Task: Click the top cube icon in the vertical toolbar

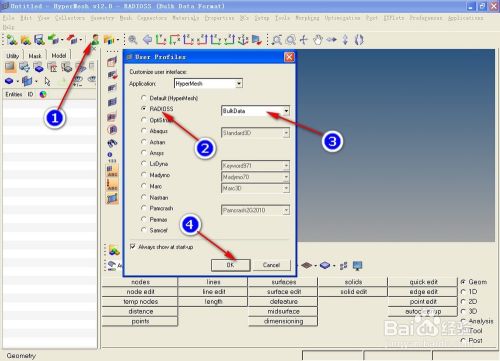Action: [112, 61]
